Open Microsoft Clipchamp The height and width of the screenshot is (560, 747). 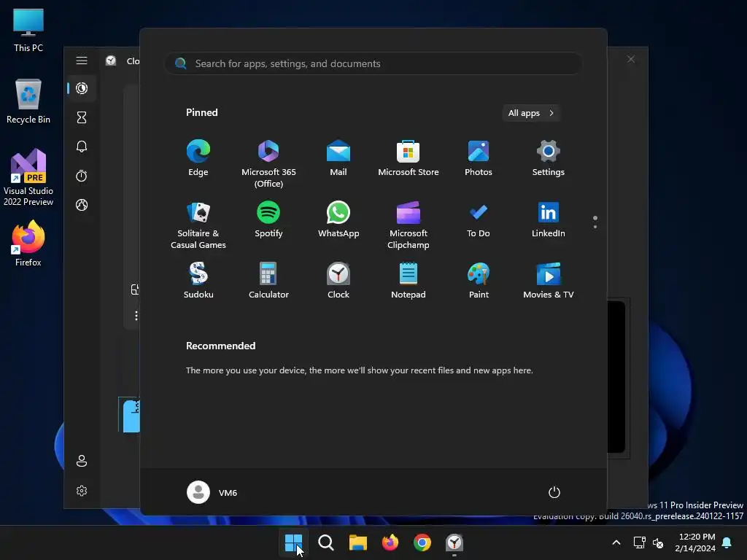coord(409,225)
